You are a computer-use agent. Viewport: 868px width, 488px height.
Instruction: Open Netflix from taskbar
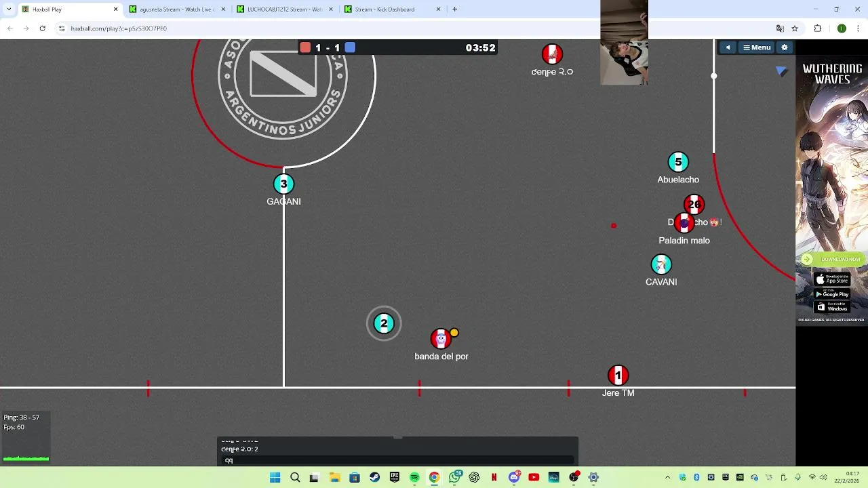[x=494, y=477]
